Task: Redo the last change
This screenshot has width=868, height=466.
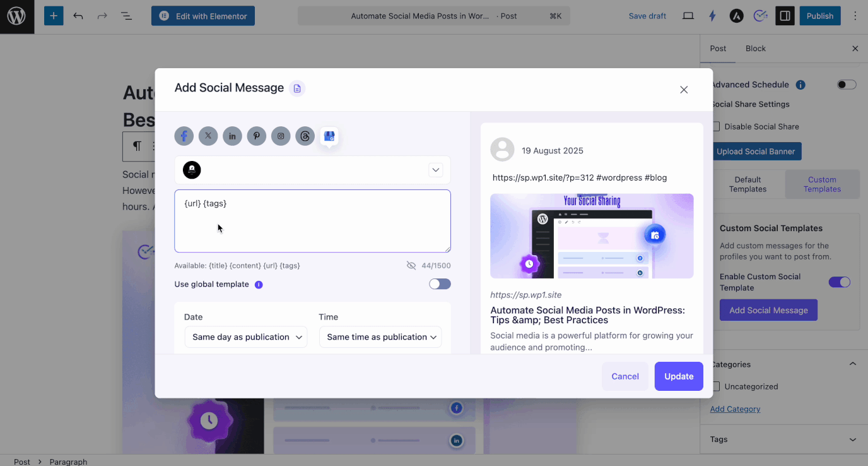Action: pyautogui.click(x=102, y=16)
